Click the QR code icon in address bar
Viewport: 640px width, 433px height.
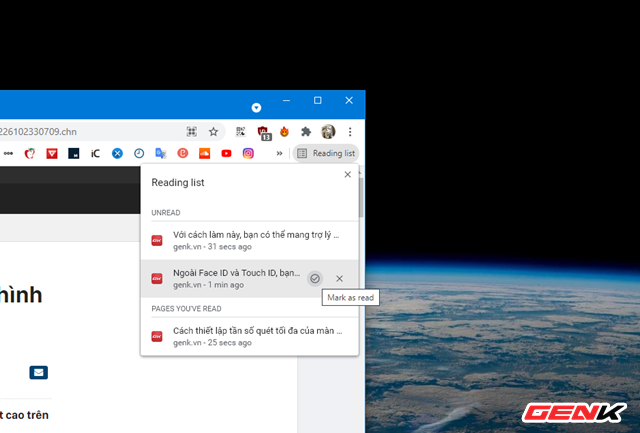tap(192, 131)
